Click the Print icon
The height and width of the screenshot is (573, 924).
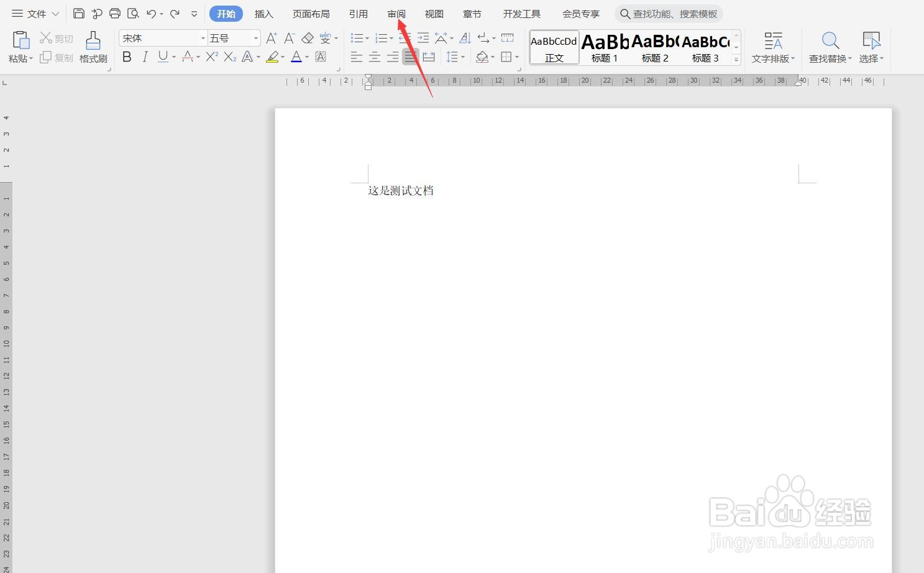(115, 13)
